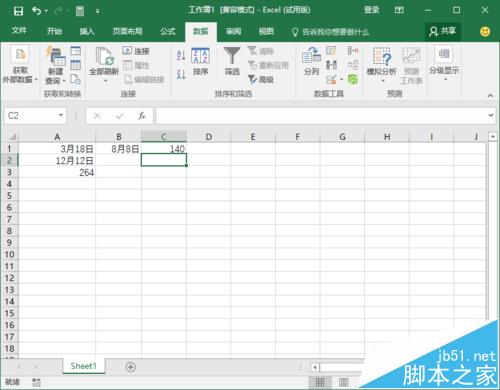500x390 pixels.
Task: Click the Share (共享) button
Action: pos(442,31)
